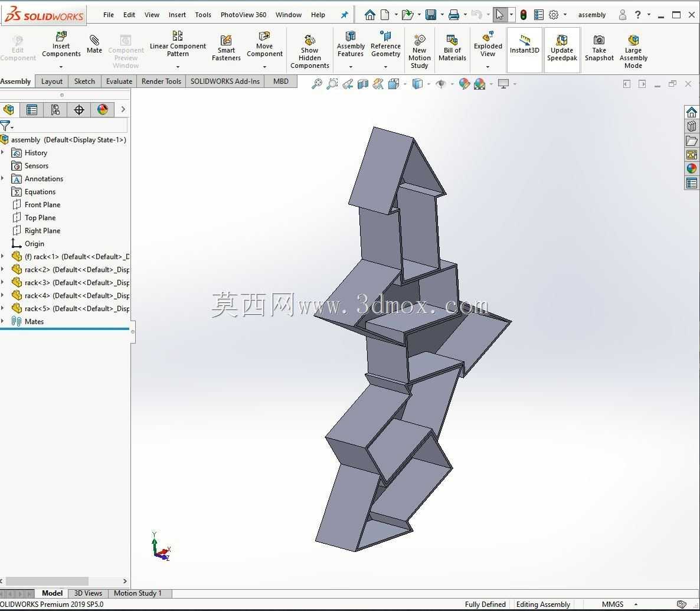700x611 pixels.
Task: Click the Update Speedpak button
Action: (562, 50)
